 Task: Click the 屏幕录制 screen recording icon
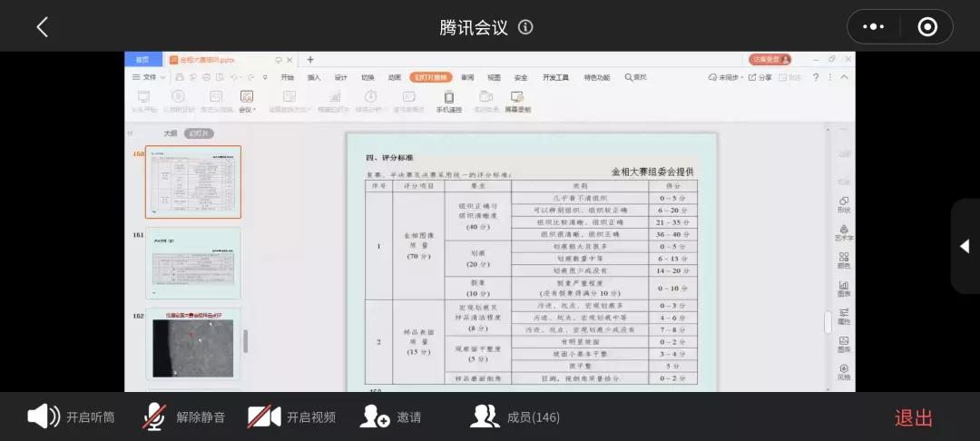point(517,101)
